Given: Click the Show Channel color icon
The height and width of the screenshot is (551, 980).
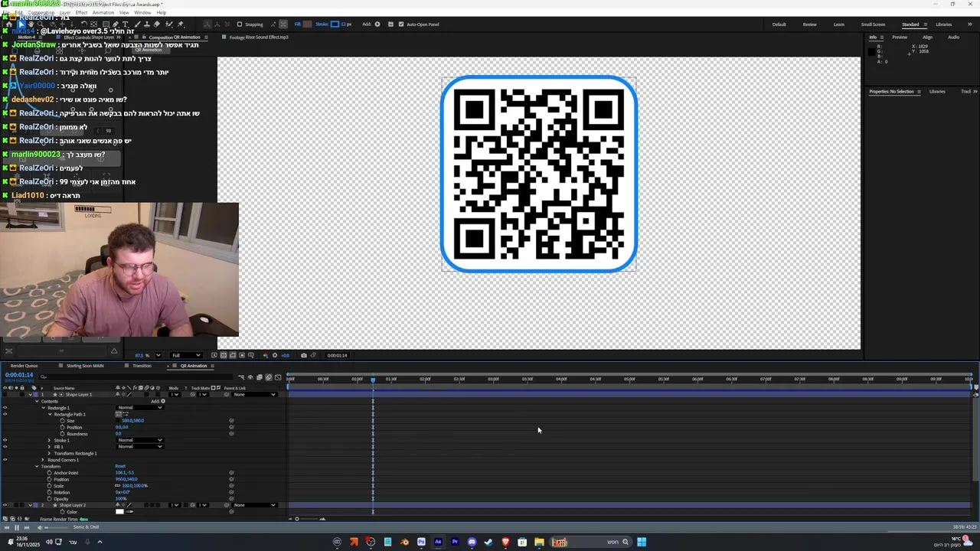Looking at the screenshot, I should click(x=266, y=355).
